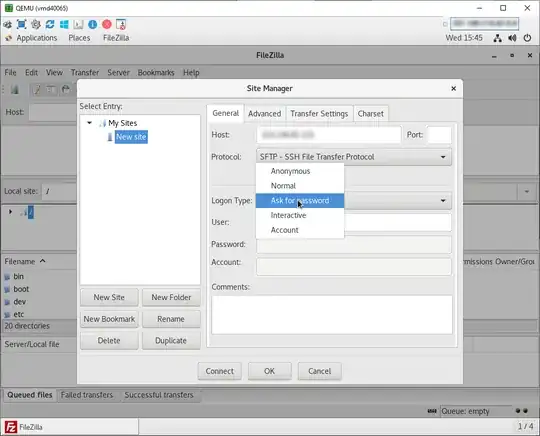Click the Comments text area

332,314
